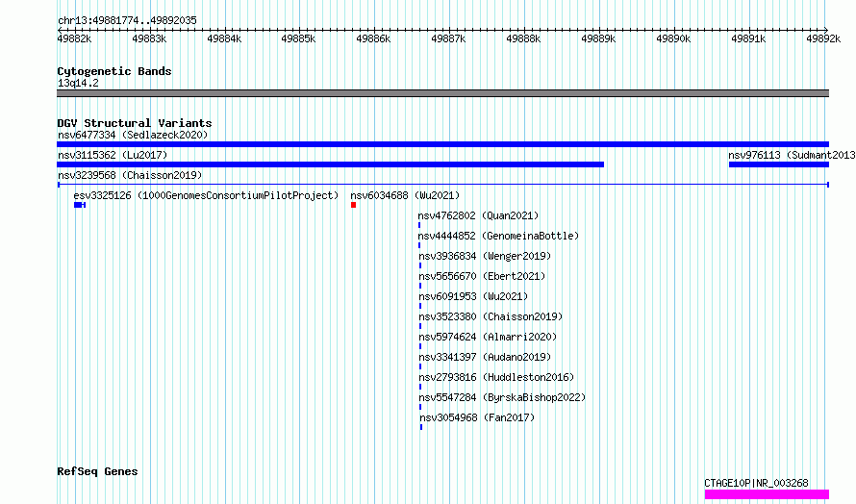
Task: Open esv3325126 1000GenomesConsortiumPilotProject label
Action: pyautogui.click(x=206, y=195)
